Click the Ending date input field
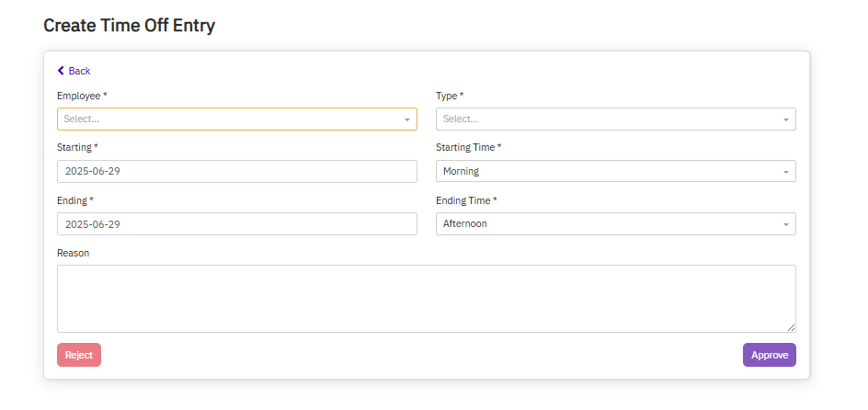Image resolution: width=868 pixels, height=410 pixels. (236, 223)
